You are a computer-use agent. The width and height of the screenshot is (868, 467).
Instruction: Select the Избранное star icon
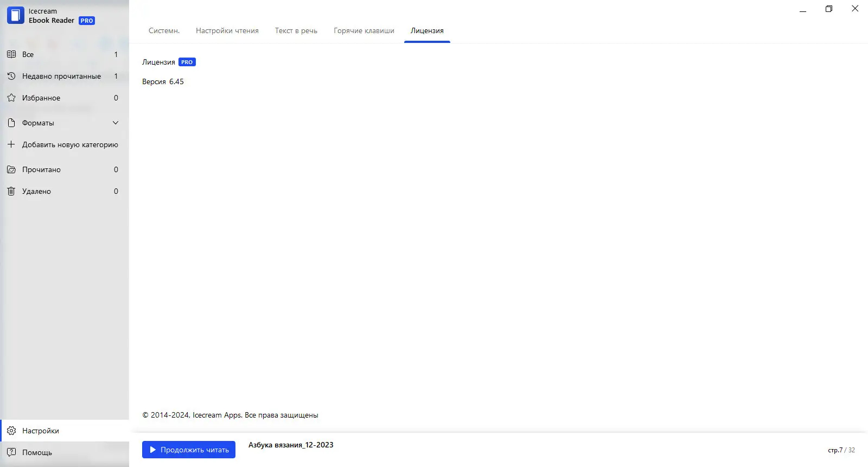(11, 98)
